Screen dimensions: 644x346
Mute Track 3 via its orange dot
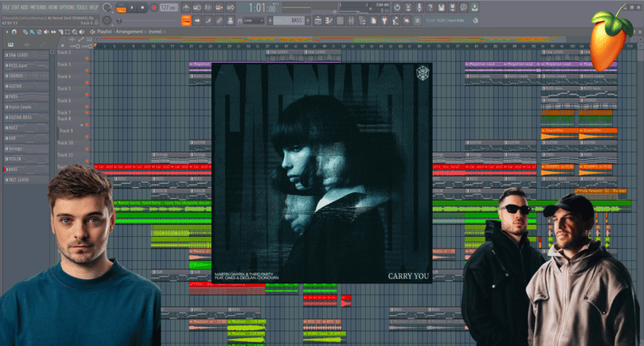87,70
